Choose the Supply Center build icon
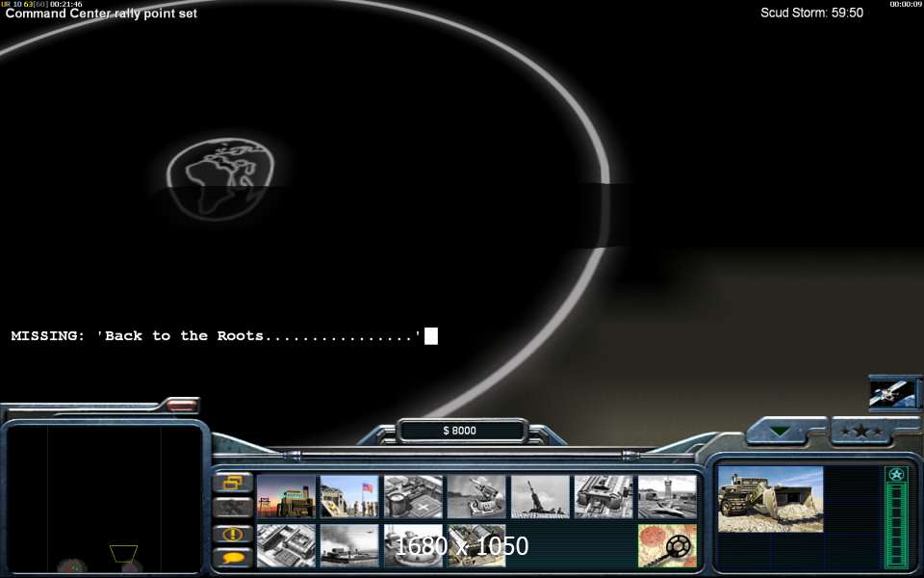This screenshot has height=578, width=924. click(413, 497)
